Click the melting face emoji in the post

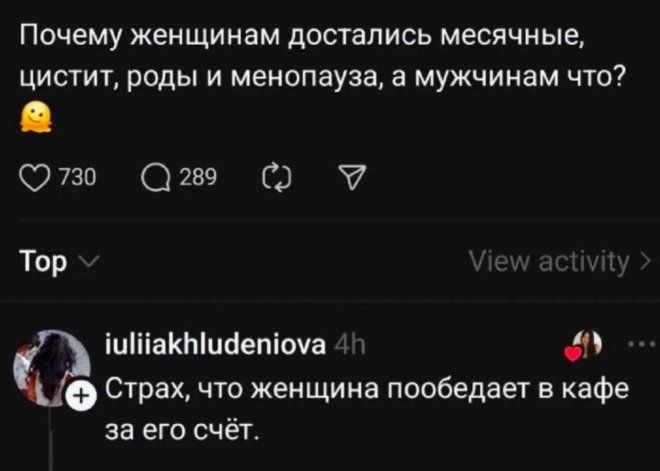click(34, 122)
